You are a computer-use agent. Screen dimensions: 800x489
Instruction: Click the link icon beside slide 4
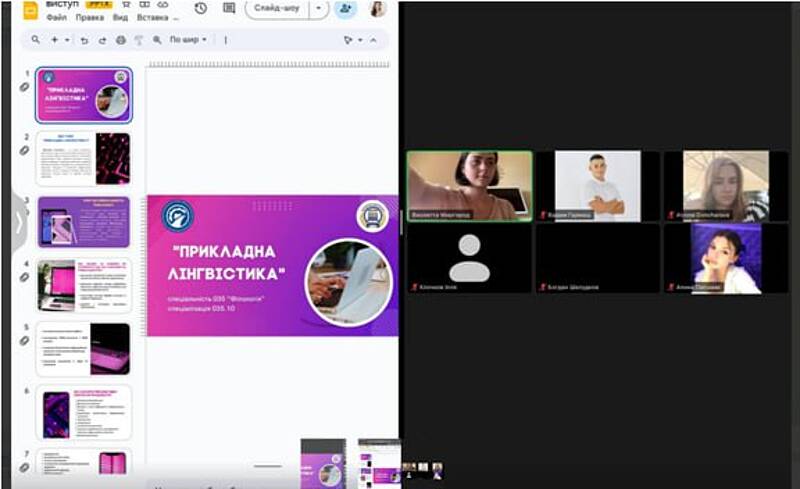click(x=24, y=277)
